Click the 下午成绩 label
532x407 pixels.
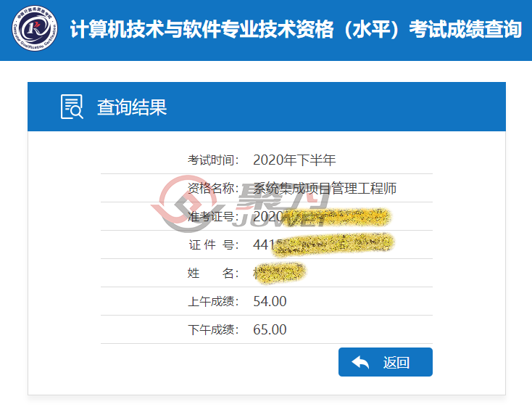coord(213,329)
